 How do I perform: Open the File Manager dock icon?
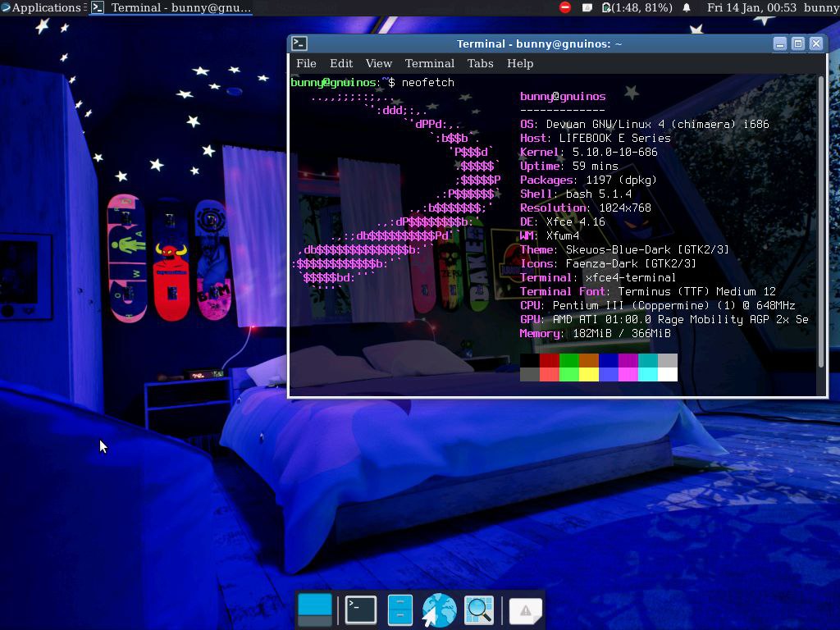point(399,610)
